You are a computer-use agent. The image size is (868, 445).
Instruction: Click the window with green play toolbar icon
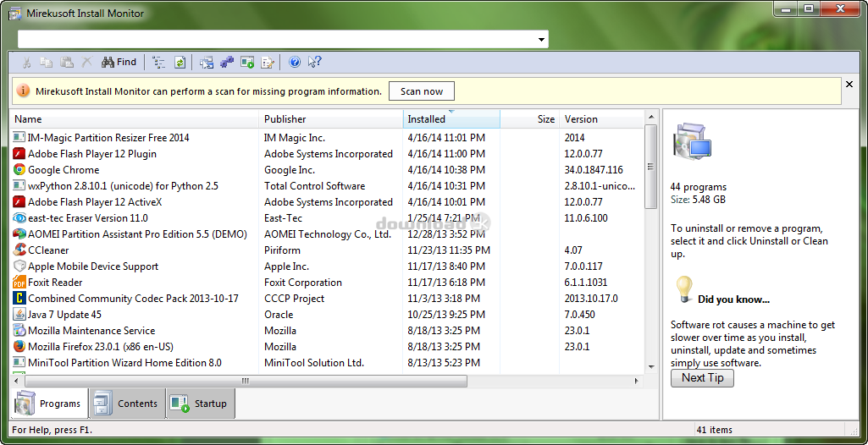247,63
